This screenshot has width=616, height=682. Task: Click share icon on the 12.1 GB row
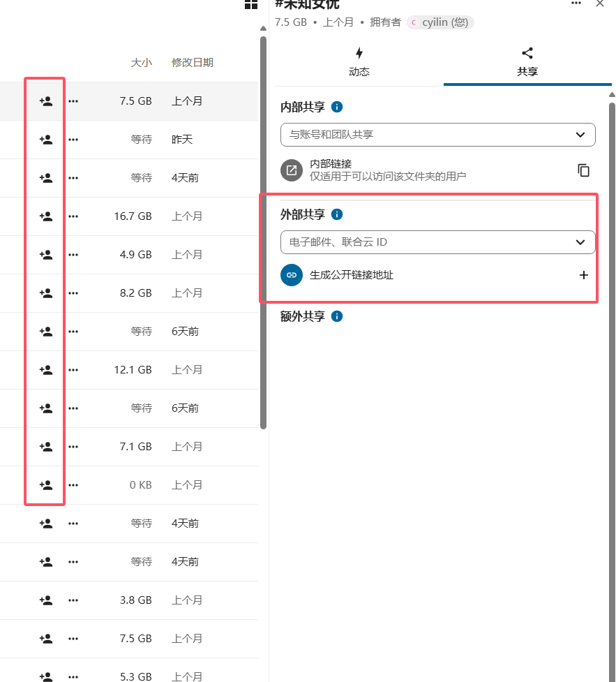[x=46, y=370]
